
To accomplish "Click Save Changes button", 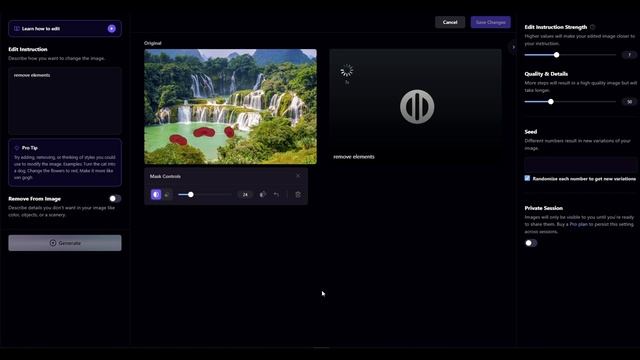I will click(x=491, y=22).
